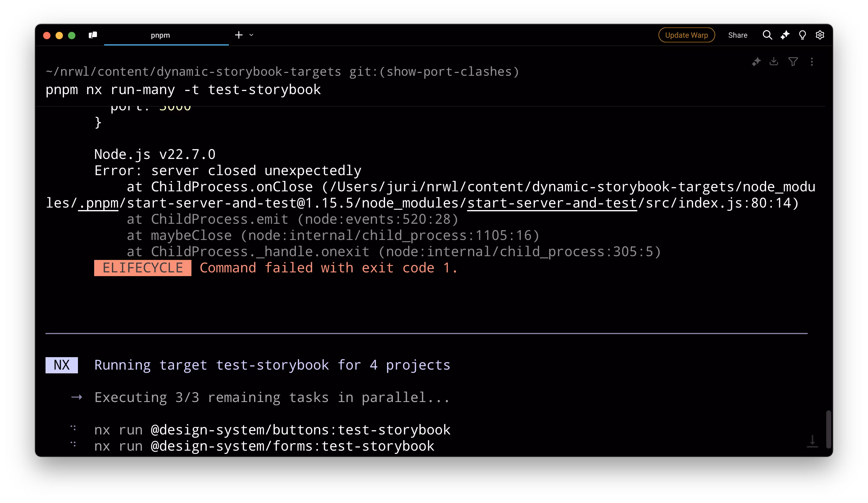Image resolution: width=868 pixels, height=503 pixels.
Task: Open Warp settings gear icon
Action: [820, 35]
